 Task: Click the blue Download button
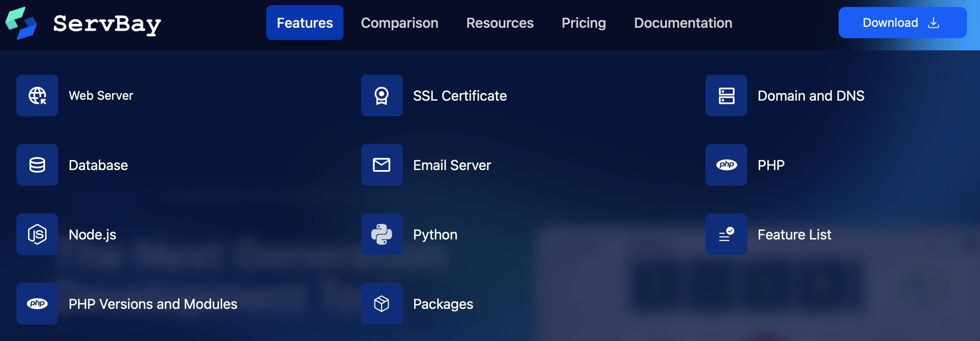coord(902,23)
